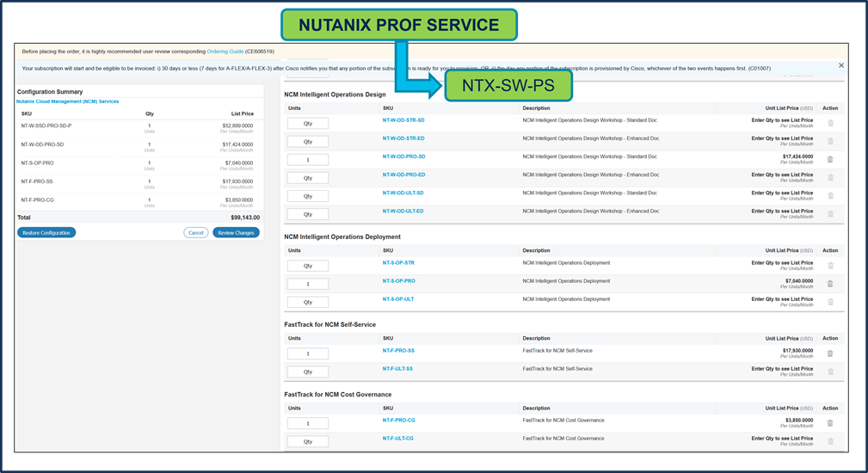Click trash icon for NT-W-OD-ULT-SD row

[x=830, y=196]
